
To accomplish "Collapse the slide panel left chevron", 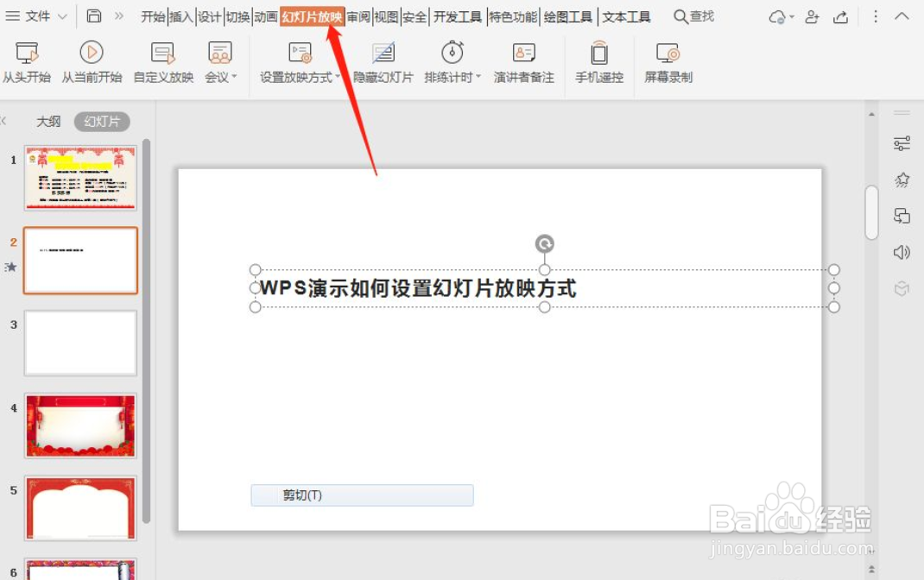I will pyautogui.click(x=3, y=122).
